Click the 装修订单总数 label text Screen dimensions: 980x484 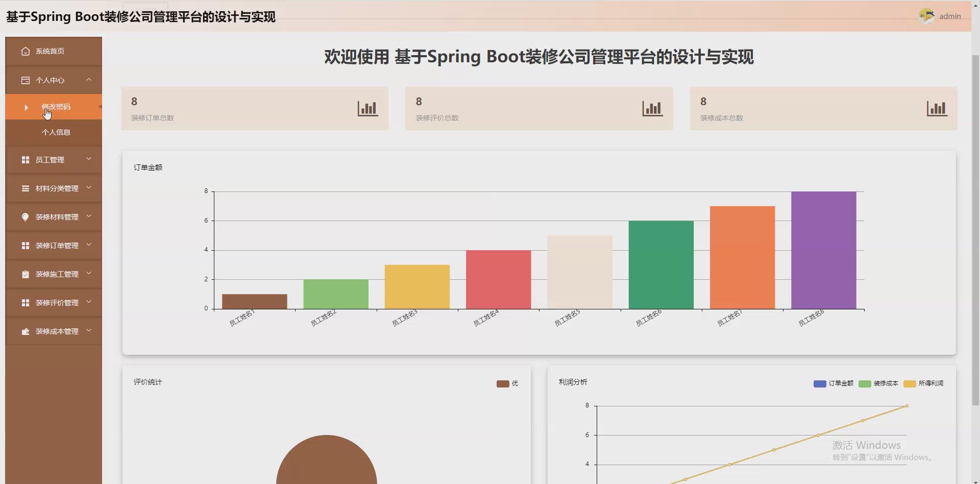click(x=152, y=118)
